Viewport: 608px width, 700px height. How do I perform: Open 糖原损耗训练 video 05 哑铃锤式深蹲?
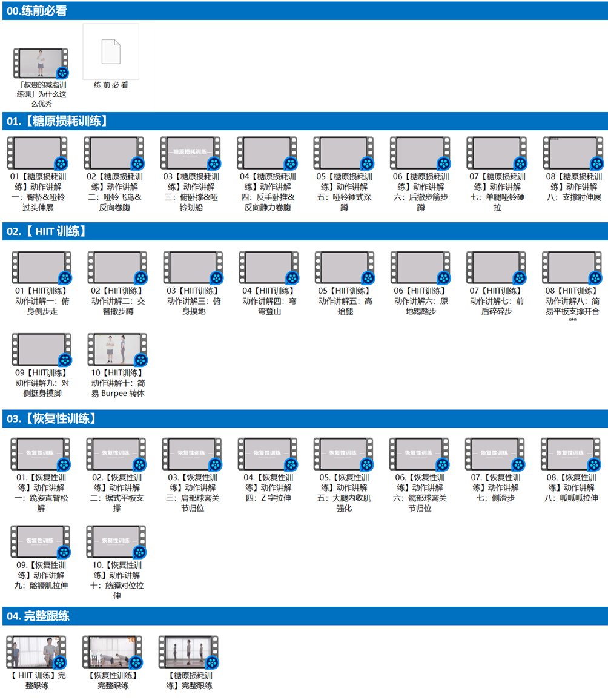pyautogui.click(x=343, y=153)
